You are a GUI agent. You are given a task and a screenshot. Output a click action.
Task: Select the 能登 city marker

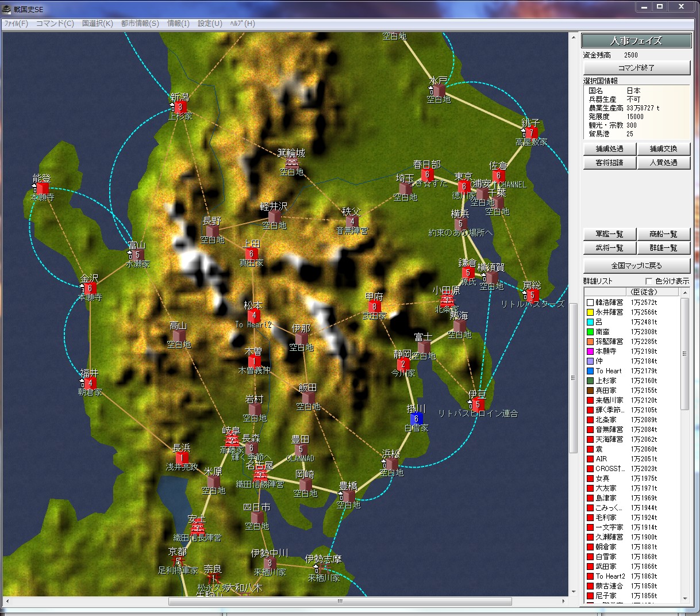click(x=42, y=188)
